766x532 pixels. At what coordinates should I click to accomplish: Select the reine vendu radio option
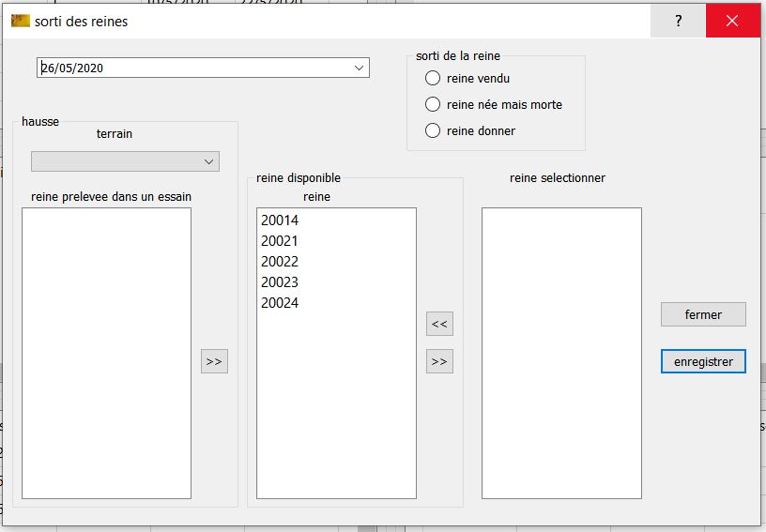click(x=433, y=79)
